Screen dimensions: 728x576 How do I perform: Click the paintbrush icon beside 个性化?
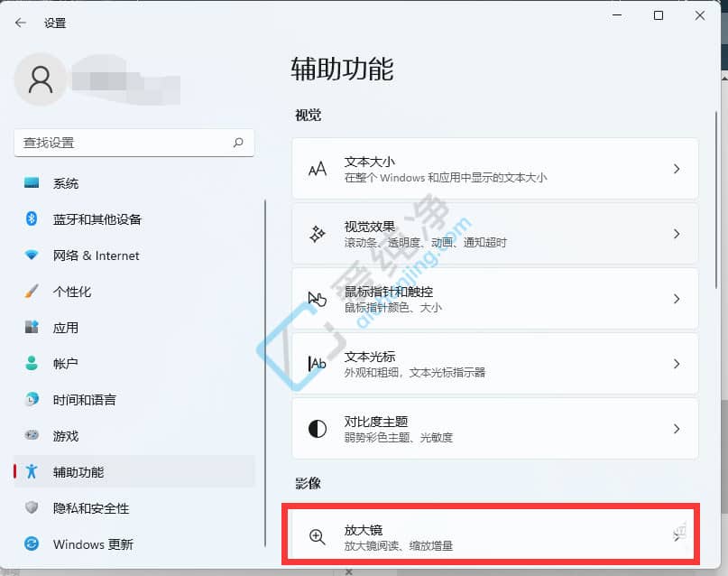coord(32,292)
